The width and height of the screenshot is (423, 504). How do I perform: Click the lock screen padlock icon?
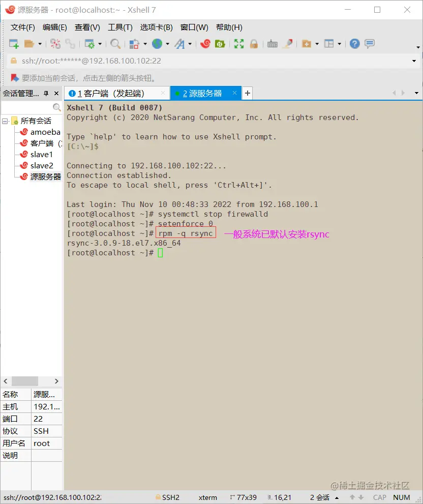click(x=254, y=44)
